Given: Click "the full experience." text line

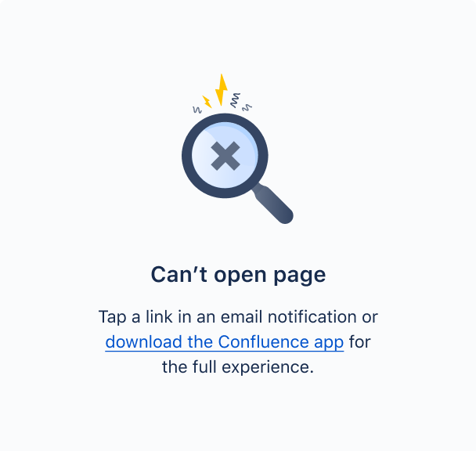Looking at the screenshot, I should click(238, 367).
